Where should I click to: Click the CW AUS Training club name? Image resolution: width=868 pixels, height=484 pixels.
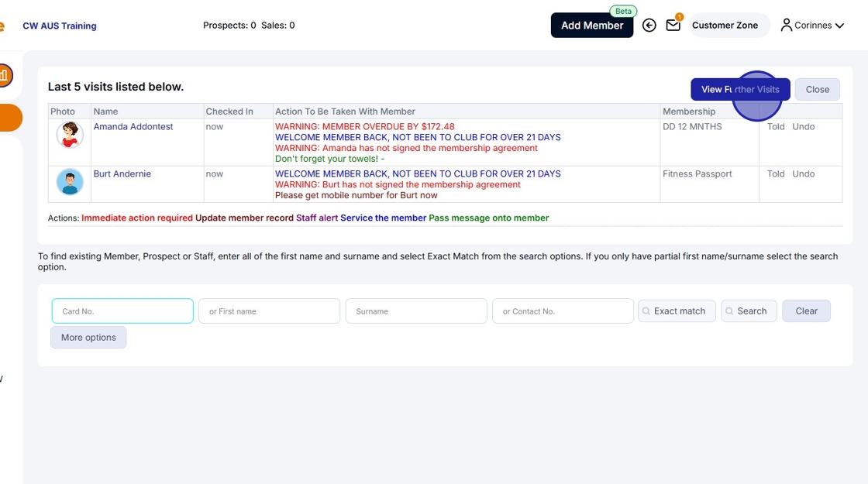[59, 26]
